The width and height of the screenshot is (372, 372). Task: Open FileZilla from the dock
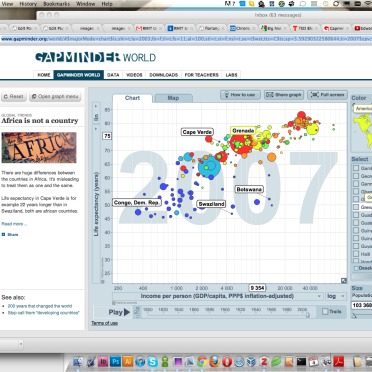click(x=264, y=362)
